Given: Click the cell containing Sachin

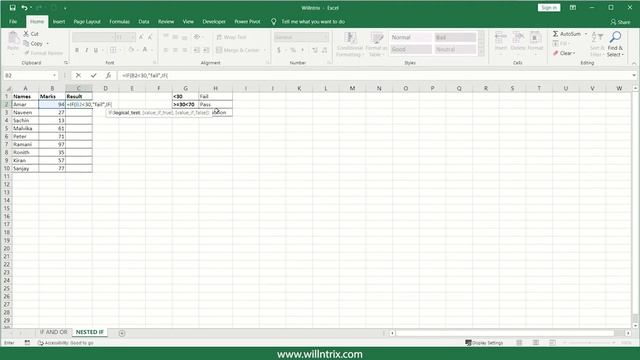Looking at the screenshot, I should (x=25, y=120).
